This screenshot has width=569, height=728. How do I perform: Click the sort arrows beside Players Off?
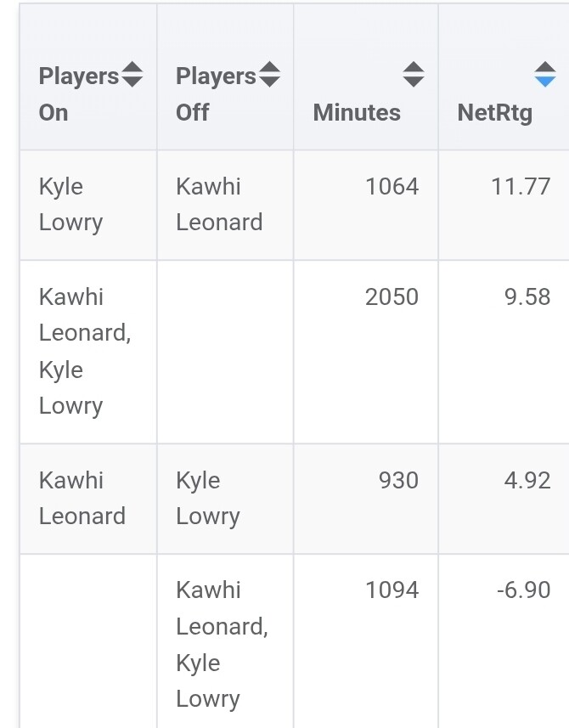[x=269, y=76]
